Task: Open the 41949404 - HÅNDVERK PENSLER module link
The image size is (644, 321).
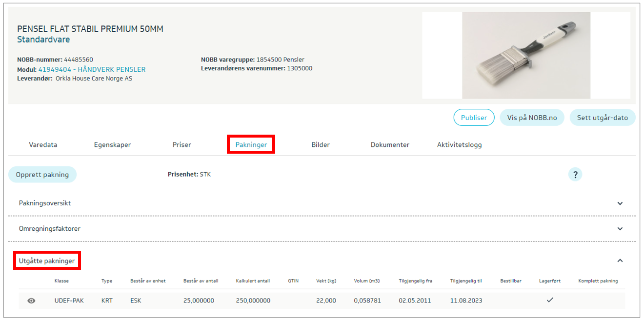Action: point(92,70)
